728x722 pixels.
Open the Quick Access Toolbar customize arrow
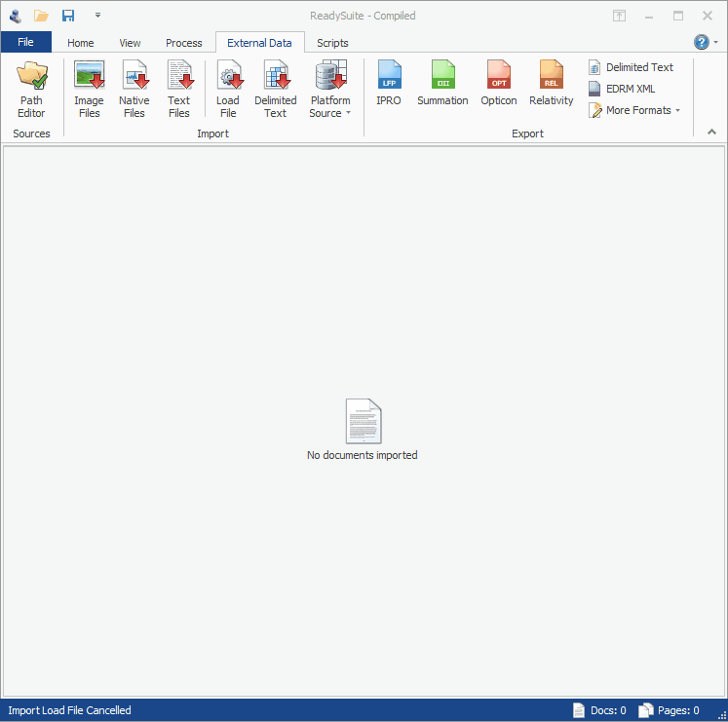tap(97, 16)
